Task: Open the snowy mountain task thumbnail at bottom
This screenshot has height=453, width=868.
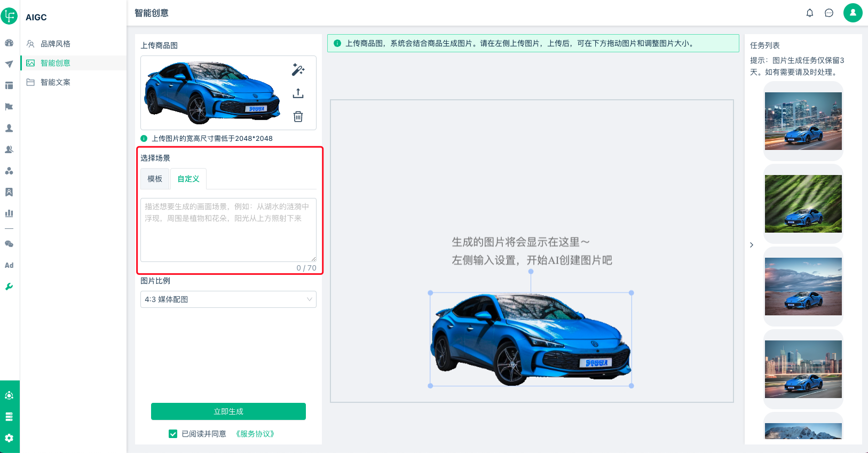Action: (x=803, y=431)
